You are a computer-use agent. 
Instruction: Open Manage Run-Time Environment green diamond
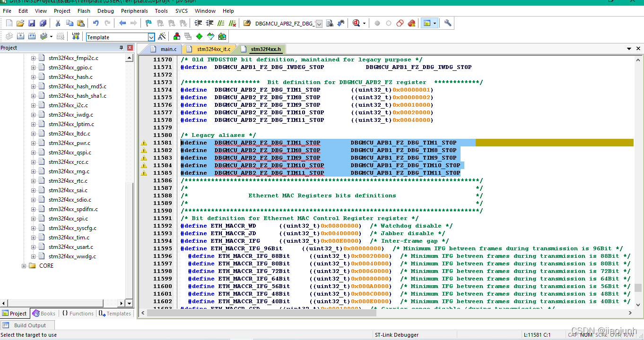[x=200, y=36]
